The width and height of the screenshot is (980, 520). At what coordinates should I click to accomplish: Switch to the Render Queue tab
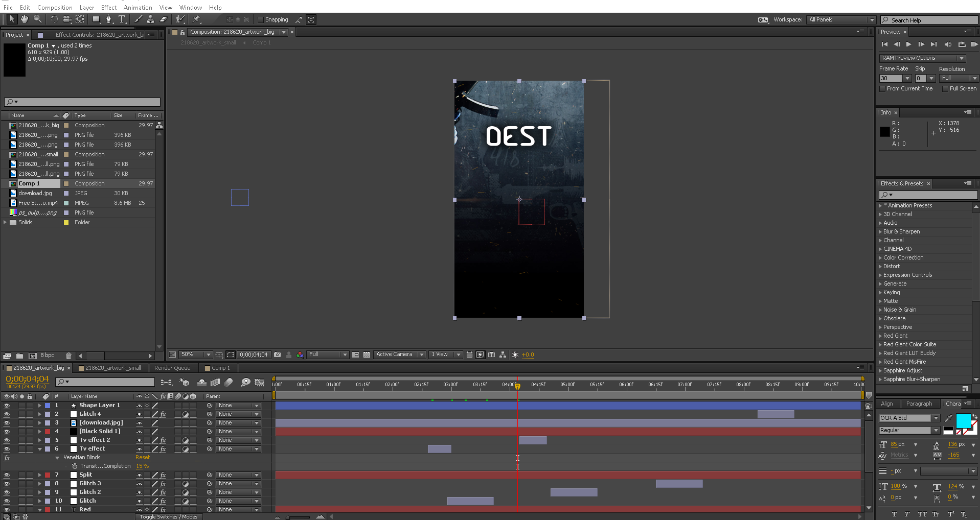coord(172,368)
